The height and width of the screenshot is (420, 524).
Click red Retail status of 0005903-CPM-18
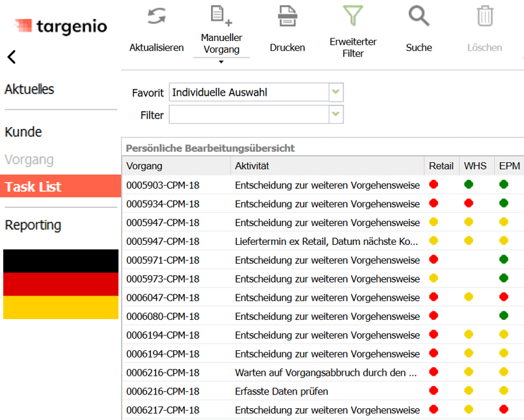click(x=434, y=185)
